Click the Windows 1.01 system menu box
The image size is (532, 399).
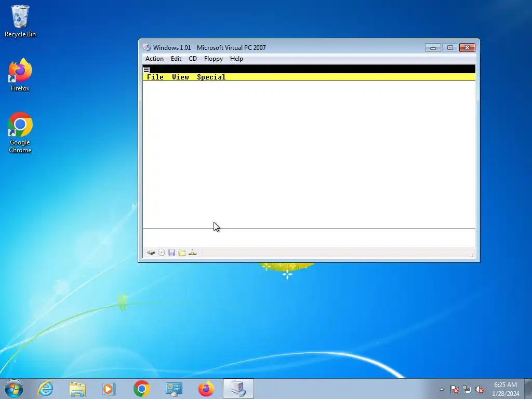(146, 70)
